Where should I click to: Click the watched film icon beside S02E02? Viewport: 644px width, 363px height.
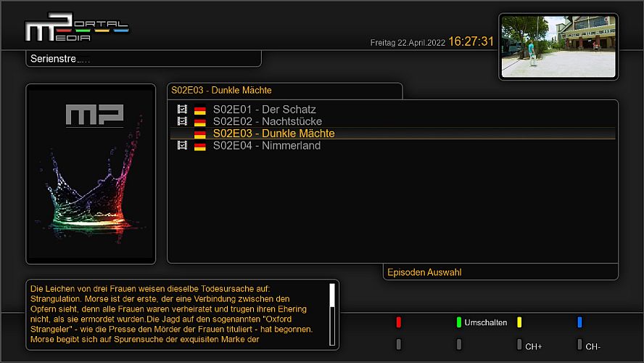coord(182,121)
